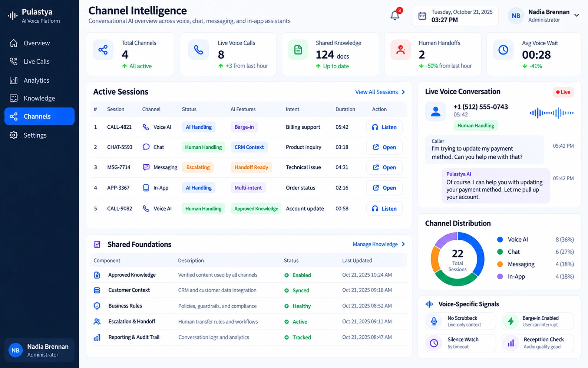Click the Avg Voice Wait clock icon
This screenshot has height=368, width=588.
503,50
